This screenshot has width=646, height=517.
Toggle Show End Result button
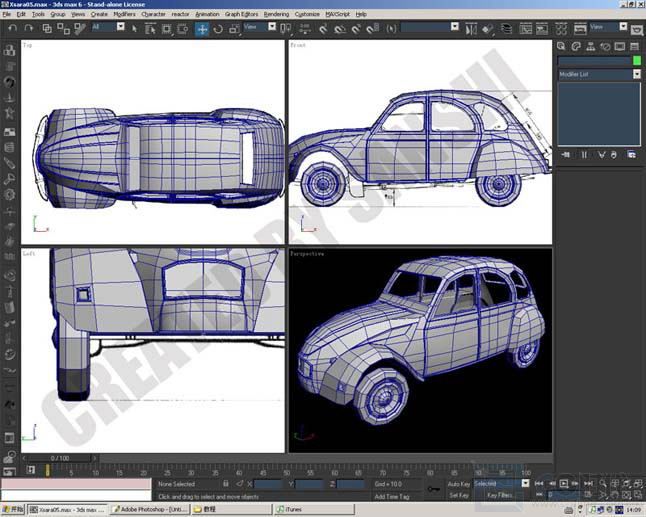[x=584, y=155]
